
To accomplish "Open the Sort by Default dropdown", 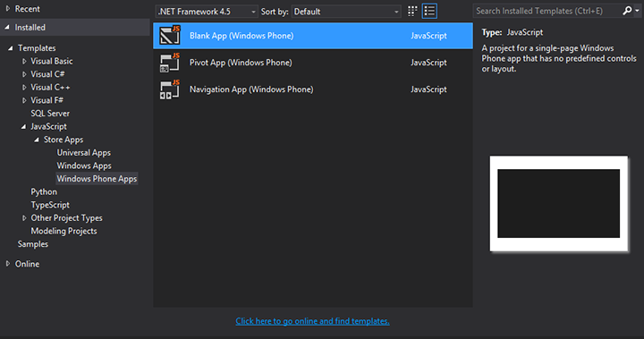I will (346, 12).
